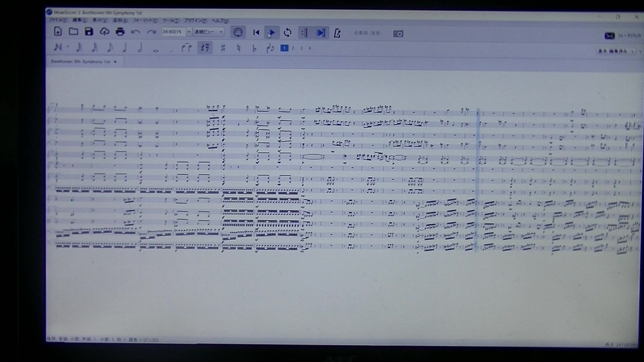The image size is (644, 362).
Task: Flip note stem direction
Action: [x=270, y=48]
